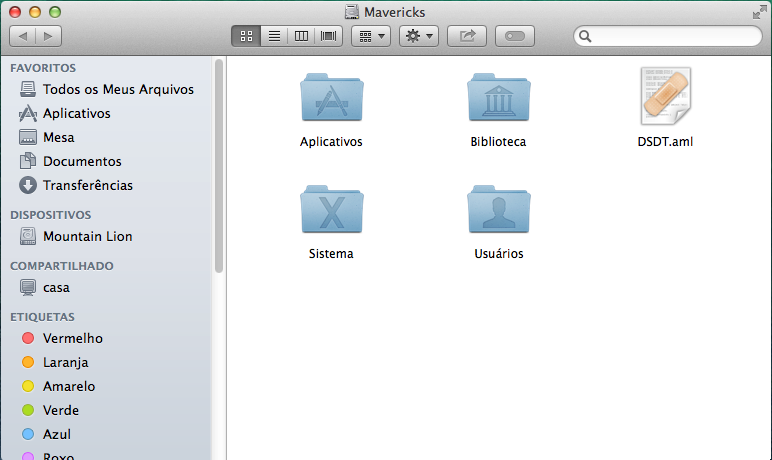This screenshot has width=772, height=460.
Task: Select Documentos in the sidebar
Action: pyautogui.click(x=81, y=161)
